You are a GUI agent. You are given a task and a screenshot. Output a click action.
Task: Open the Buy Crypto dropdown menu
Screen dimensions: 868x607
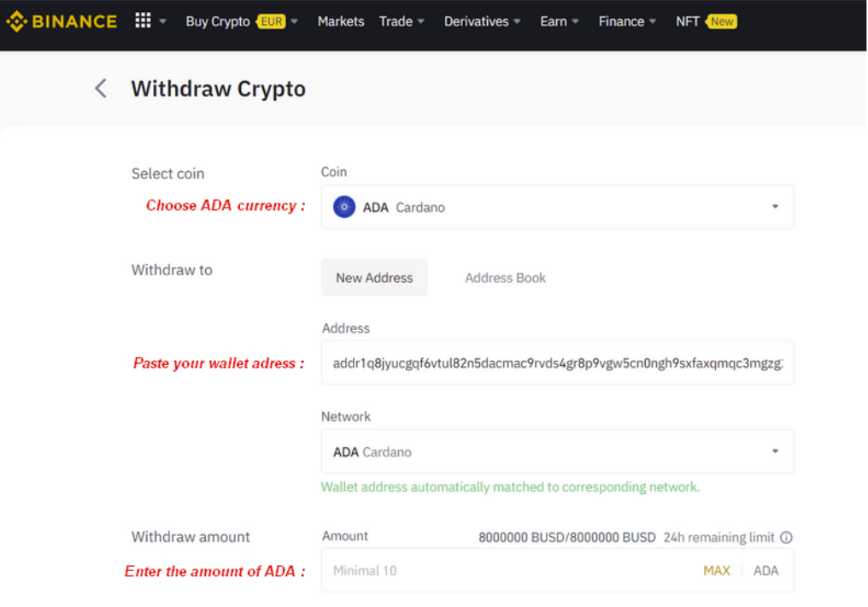coord(218,21)
